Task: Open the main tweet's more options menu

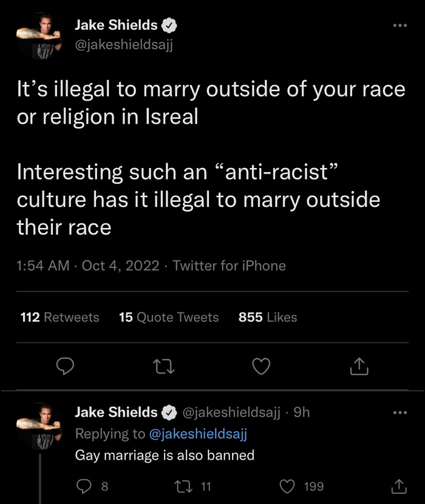Action: click(398, 25)
